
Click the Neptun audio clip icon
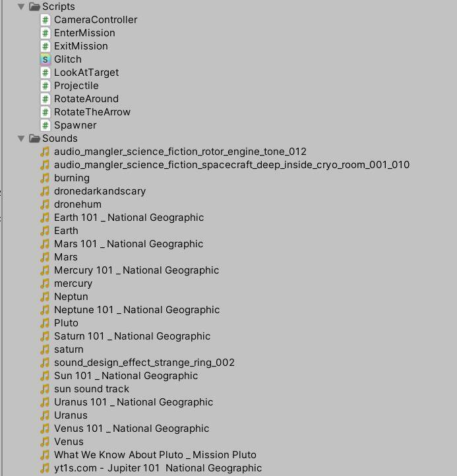(x=45, y=297)
